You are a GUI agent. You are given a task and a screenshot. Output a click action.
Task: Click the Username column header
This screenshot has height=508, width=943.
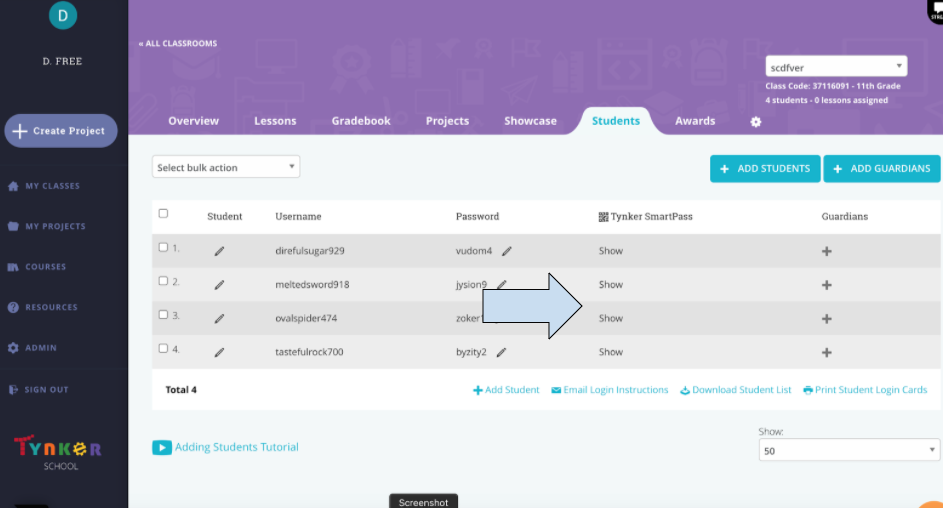coord(298,216)
